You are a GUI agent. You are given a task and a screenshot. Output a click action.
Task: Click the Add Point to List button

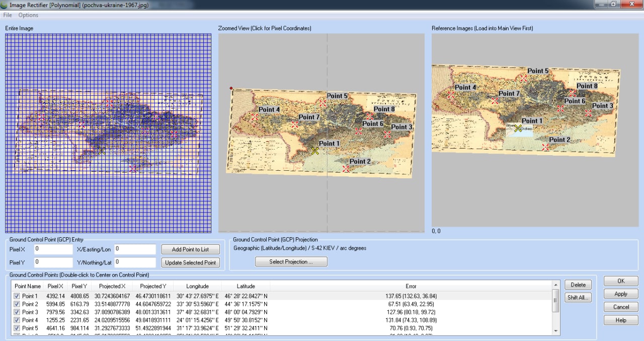tap(190, 249)
